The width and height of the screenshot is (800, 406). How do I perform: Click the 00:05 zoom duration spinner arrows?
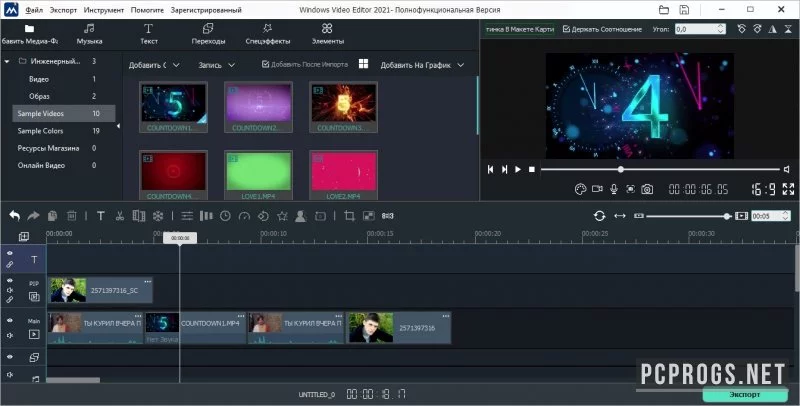(x=786, y=216)
